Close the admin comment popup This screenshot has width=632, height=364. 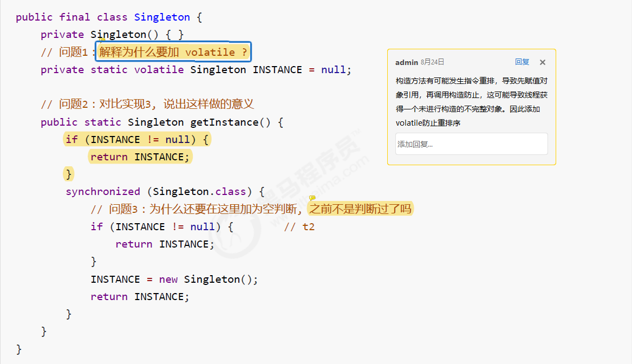543,62
